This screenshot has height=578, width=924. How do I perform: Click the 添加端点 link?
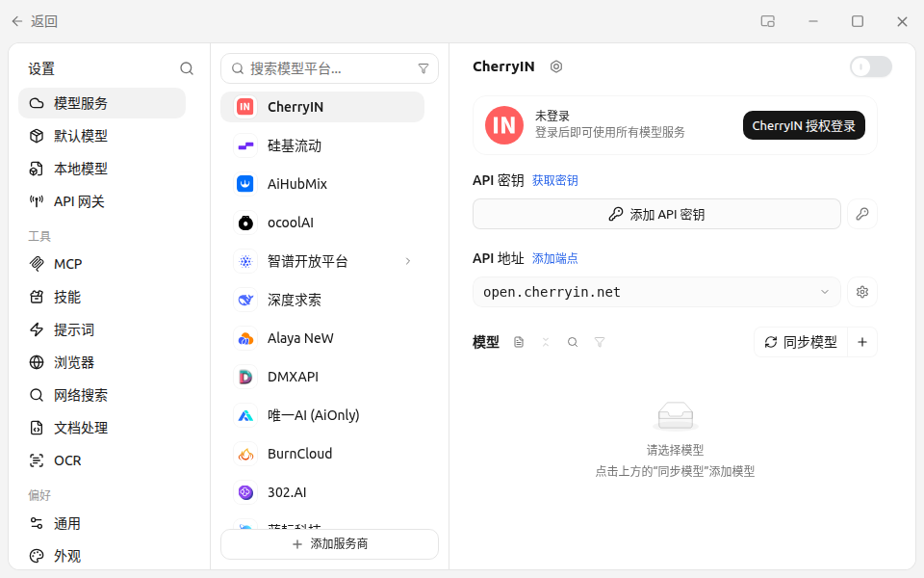coord(554,258)
